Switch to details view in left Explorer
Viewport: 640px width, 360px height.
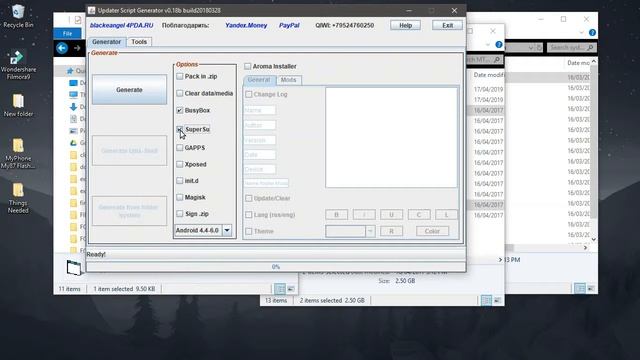[280, 289]
